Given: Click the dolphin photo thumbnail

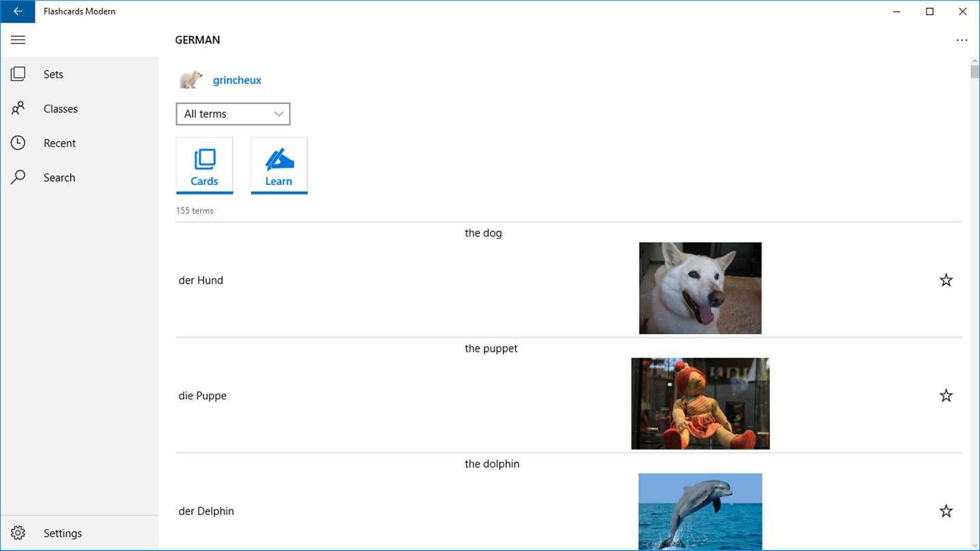Looking at the screenshot, I should click(x=700, y=512).
